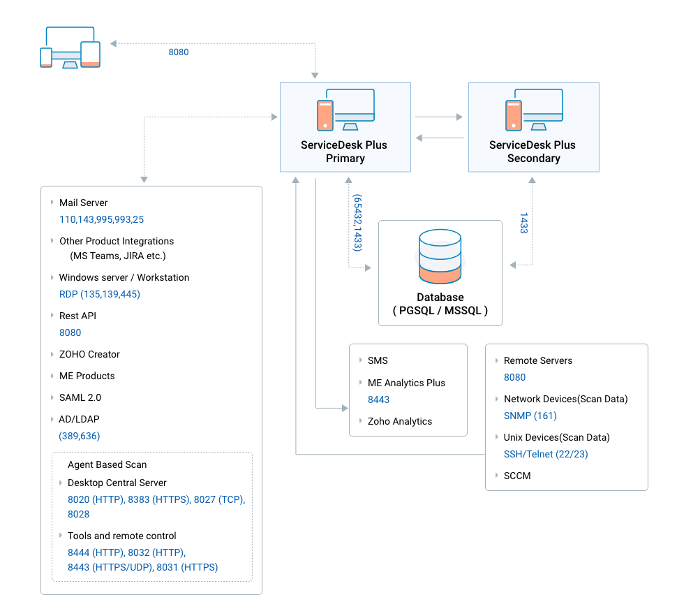Click '(MS Teams, JIRA etc.)' text
The height and width of the screenshot is (609, 700).
click(118, 256)
